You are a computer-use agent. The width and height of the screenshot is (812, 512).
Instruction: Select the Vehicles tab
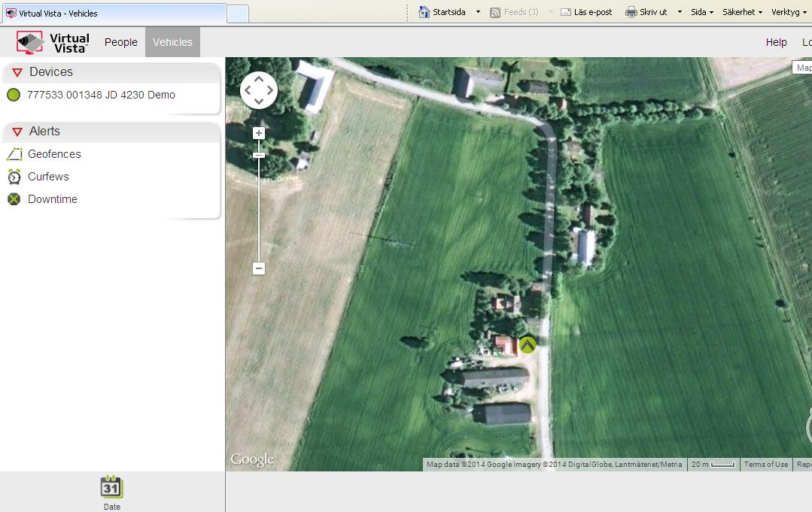172,42
